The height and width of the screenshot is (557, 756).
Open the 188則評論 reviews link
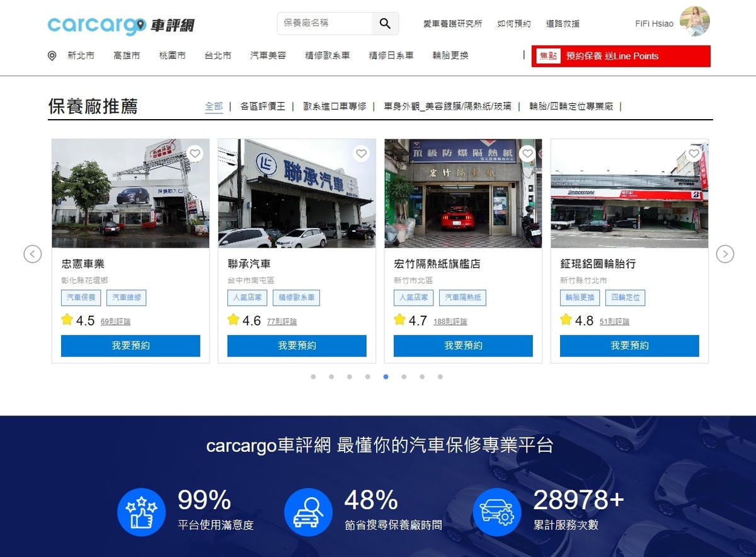tap(450, 321)
